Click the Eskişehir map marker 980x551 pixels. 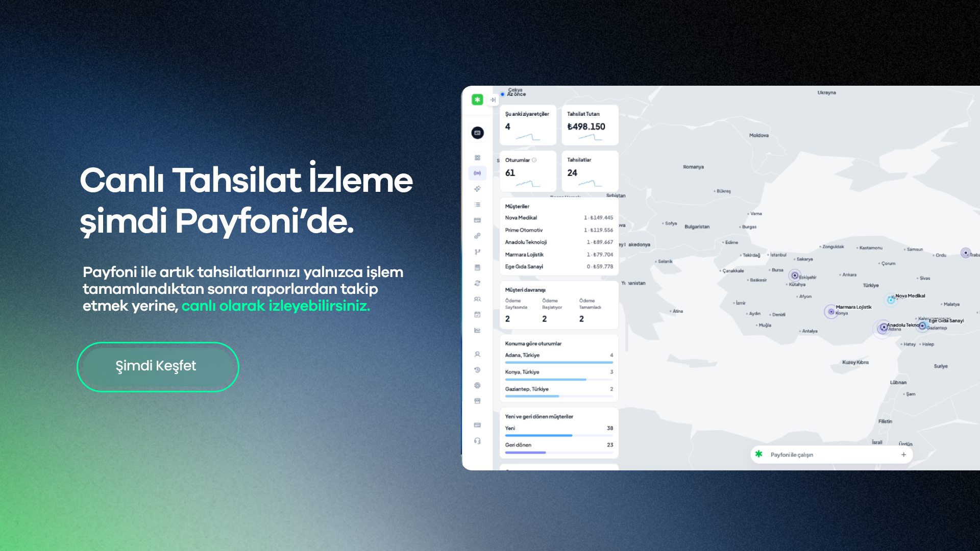pyautogui.click(x=795, y=275)
